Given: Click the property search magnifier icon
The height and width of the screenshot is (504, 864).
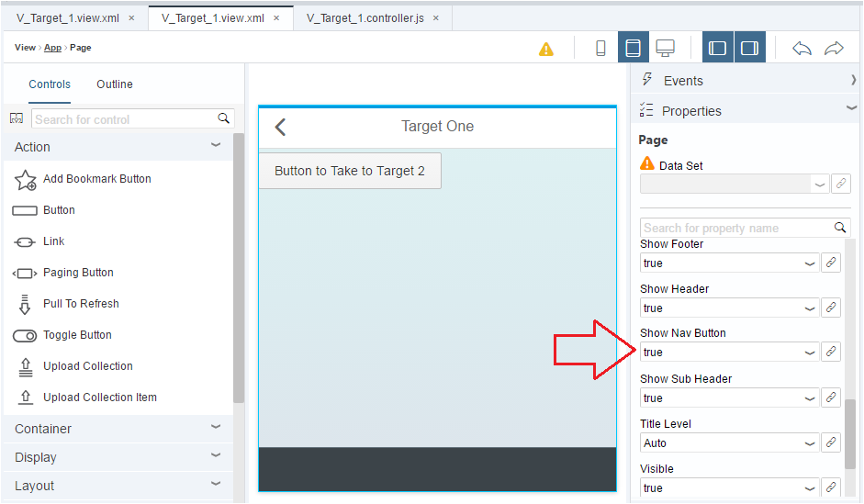Looking at the screenshot, I should pos(840,227).
